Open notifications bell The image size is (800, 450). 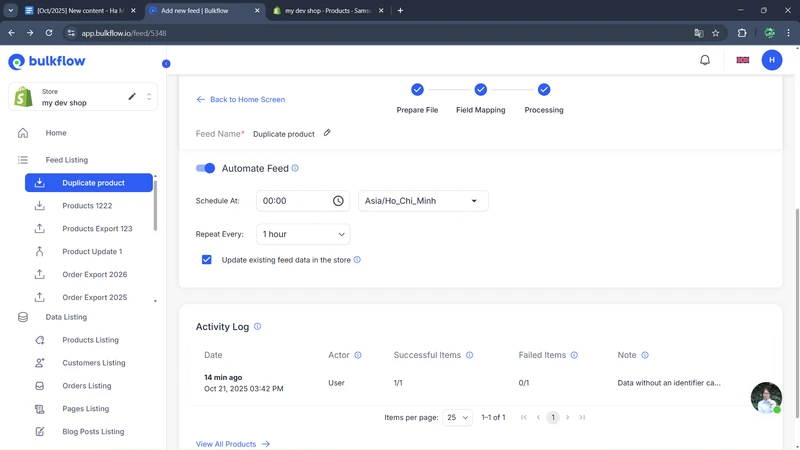pos(705,60)
